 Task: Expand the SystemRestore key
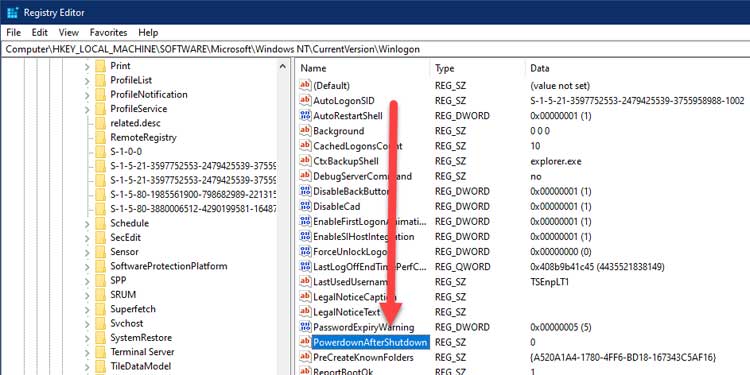[x=87, y=338]
